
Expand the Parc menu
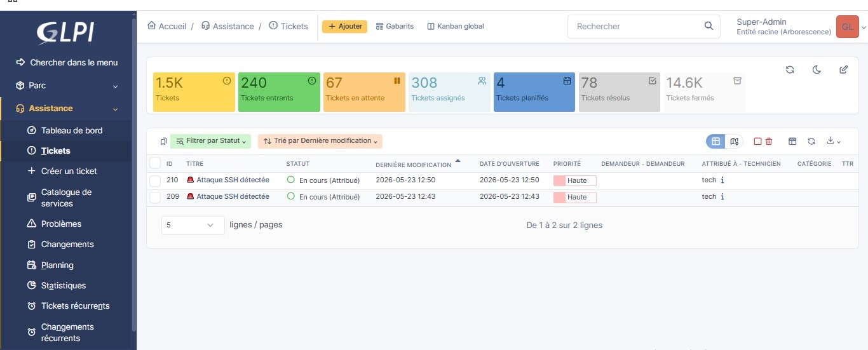click(67, 85)
